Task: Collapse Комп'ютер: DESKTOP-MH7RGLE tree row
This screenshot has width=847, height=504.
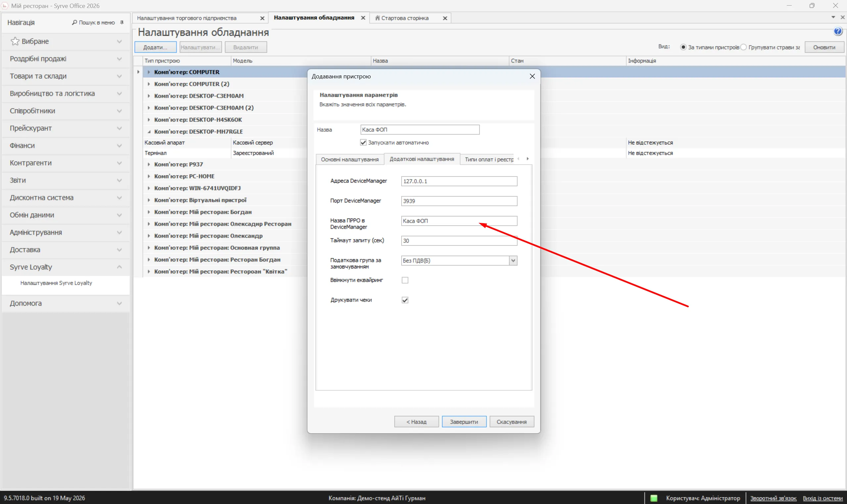Action: pos(149,131)
